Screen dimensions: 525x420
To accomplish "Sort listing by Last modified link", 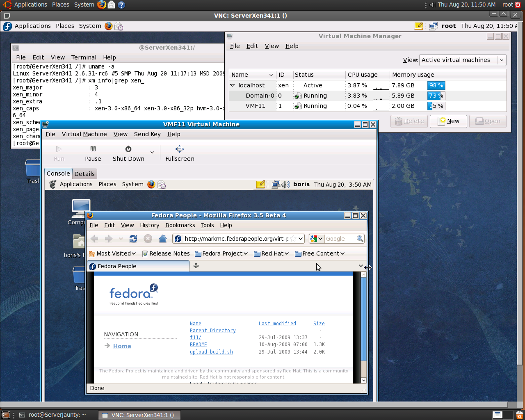I will pos(277,324).
